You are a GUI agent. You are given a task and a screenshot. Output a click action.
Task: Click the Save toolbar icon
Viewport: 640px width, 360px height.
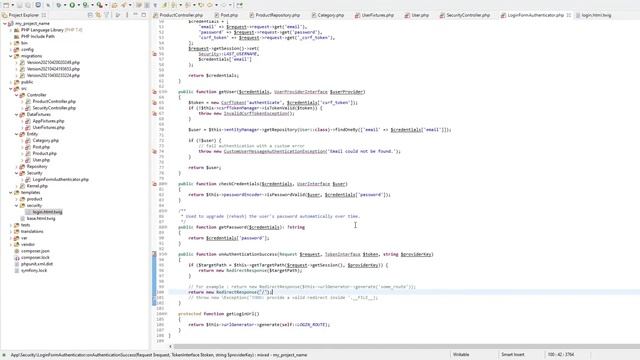click(20, 5)
